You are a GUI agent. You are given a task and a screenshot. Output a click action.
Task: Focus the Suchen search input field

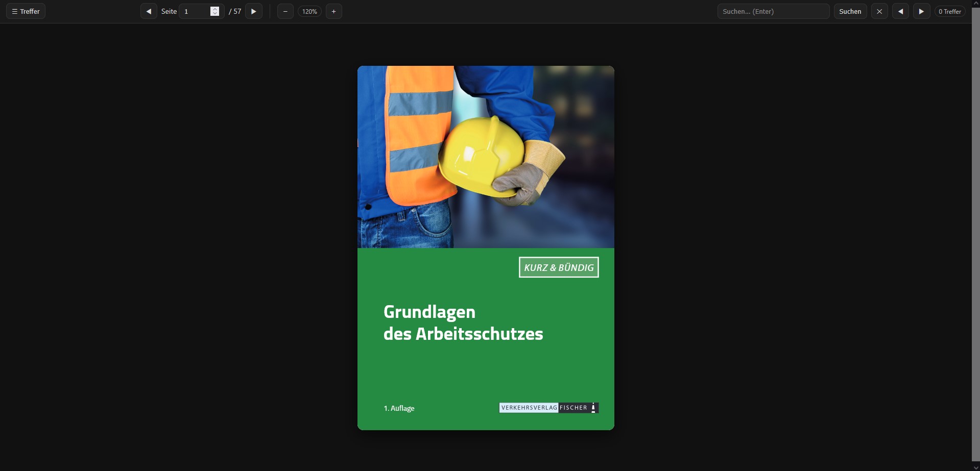[773, 11]
